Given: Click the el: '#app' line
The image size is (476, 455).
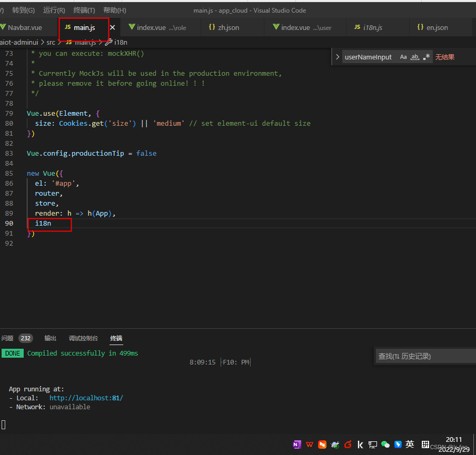Looking at the screenshot, I should [x=57, y=184].
